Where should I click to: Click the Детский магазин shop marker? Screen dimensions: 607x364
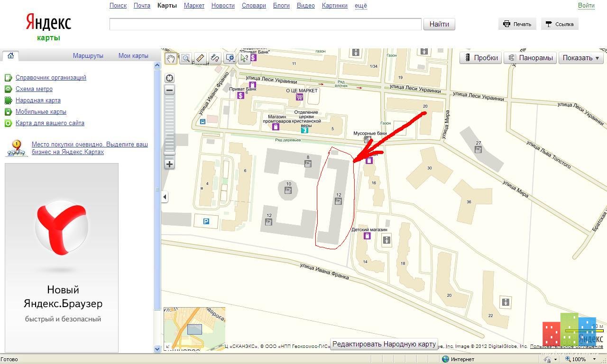[x=367, y=236]
